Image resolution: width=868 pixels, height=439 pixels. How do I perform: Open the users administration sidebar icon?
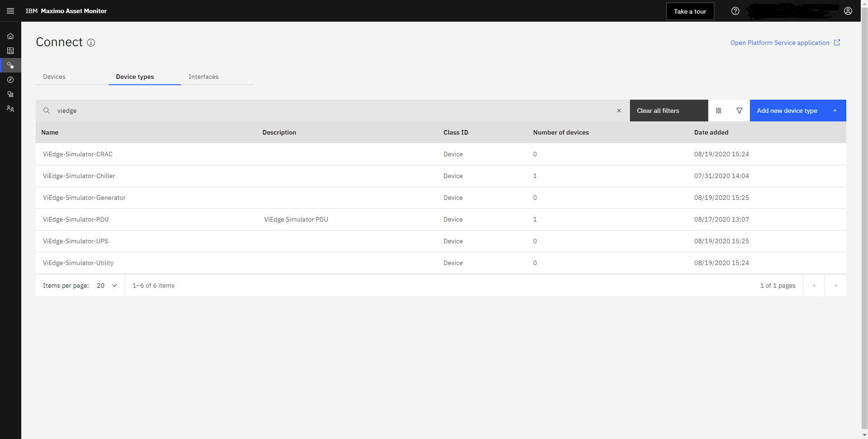[10, 109]
